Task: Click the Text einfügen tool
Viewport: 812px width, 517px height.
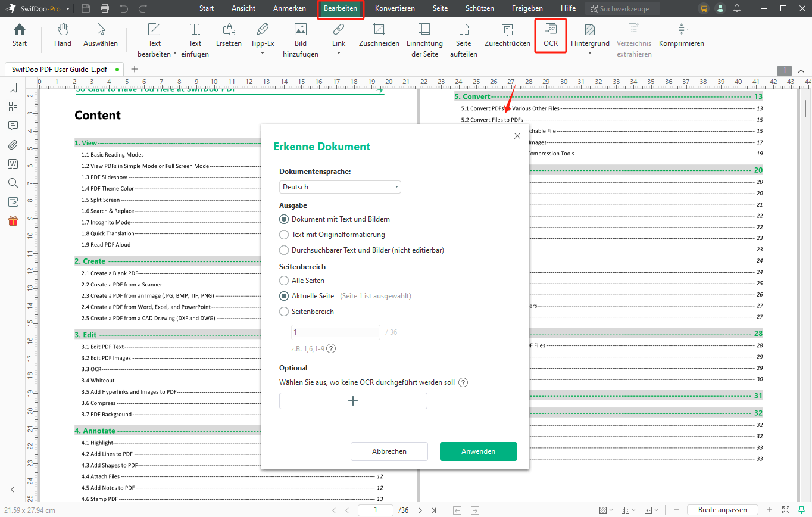Action: (195, 41)
